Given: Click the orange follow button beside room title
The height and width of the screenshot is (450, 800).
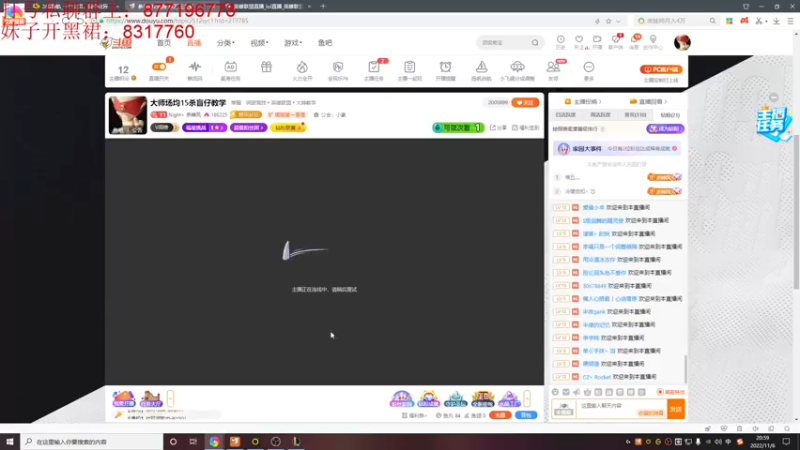Looking at the screenshot, I should click(x=525, y=103).
